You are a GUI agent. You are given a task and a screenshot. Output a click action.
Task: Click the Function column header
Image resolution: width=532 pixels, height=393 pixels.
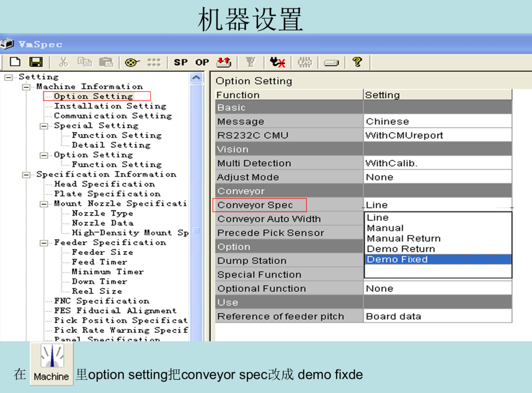click(289, 95)
